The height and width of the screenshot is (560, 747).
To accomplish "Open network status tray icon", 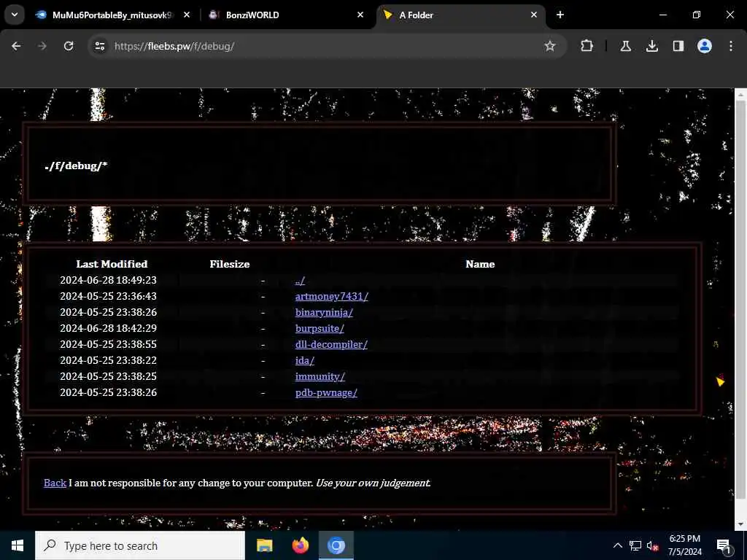I will [635, 545].
